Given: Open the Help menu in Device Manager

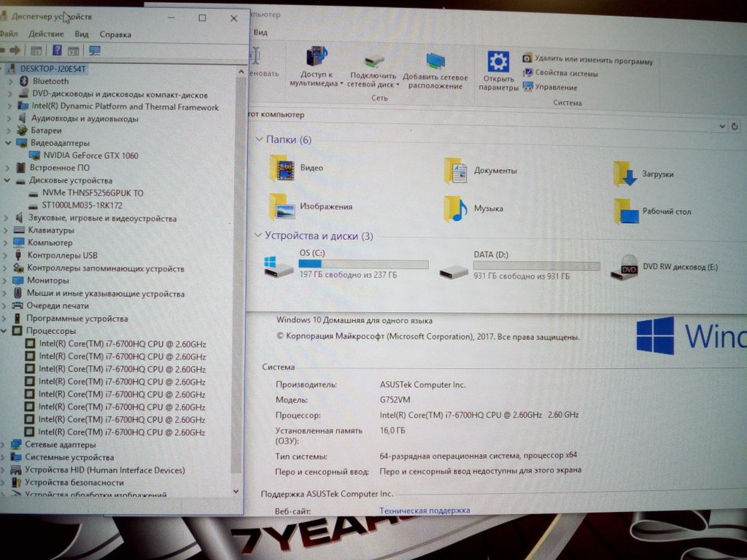Looking at the screenshot, I should pos(115,34).
